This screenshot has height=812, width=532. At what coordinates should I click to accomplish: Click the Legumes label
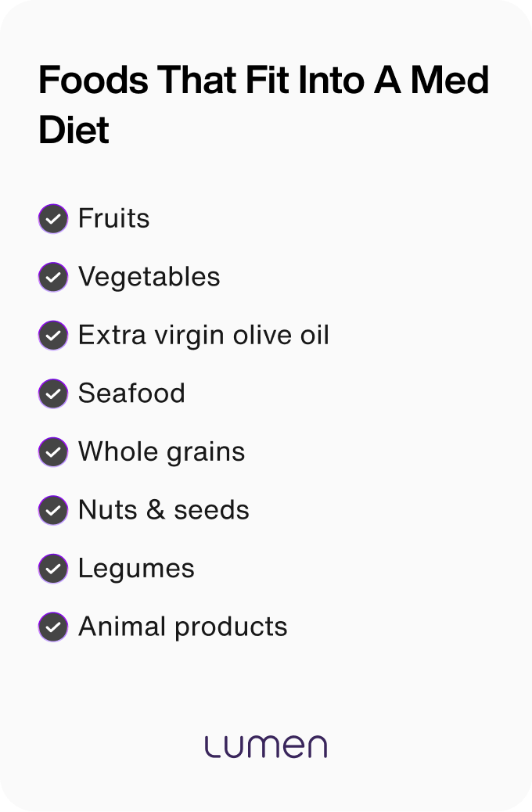[x=136, y=569]
